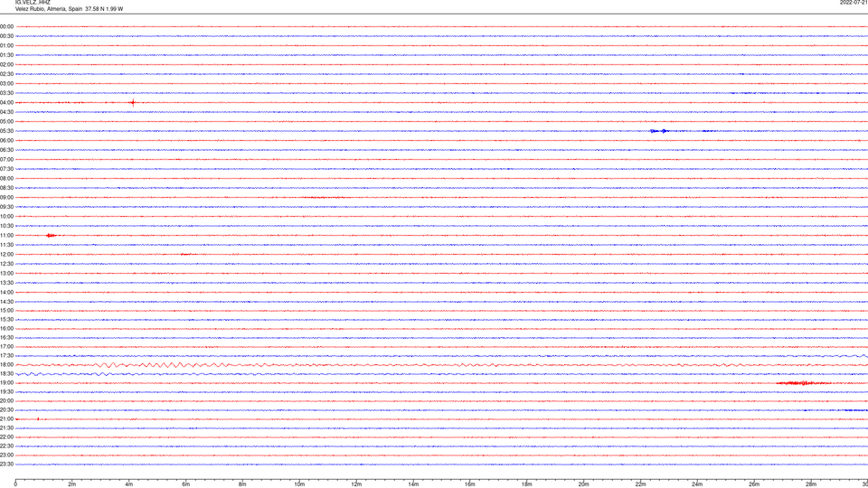This screenshot has width=868, height=488.
Task: Click the red spike on the 04:00 trace
Action: pyautogui.click(x=133, y=102)
